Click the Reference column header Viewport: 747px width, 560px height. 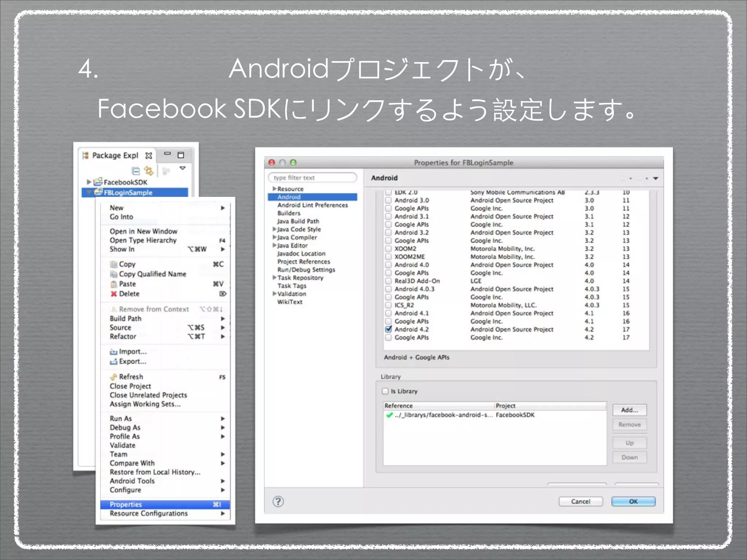pos(439,406)
